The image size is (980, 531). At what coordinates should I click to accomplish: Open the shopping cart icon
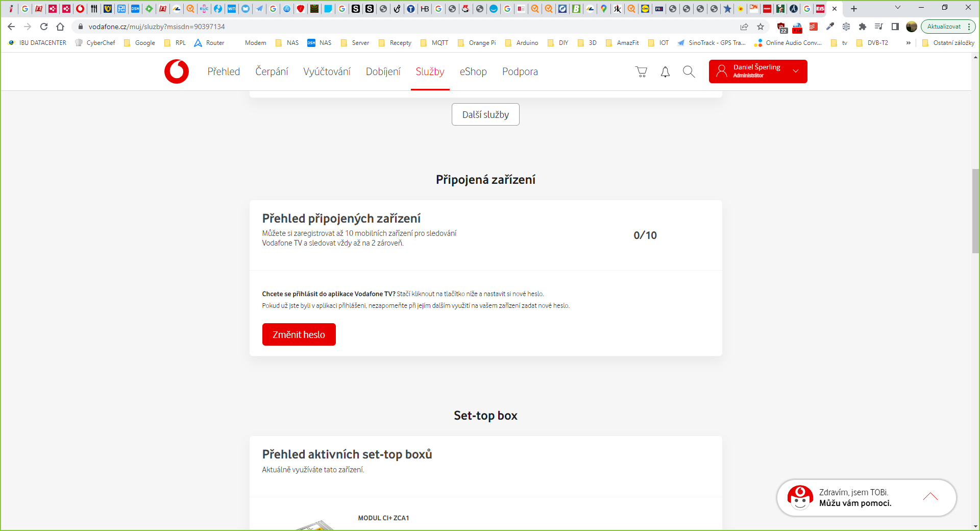(x=641, y=72)
